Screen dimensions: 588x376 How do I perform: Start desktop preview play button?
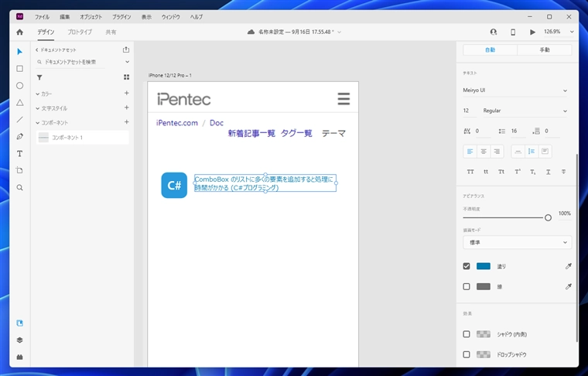coord(532,32)
